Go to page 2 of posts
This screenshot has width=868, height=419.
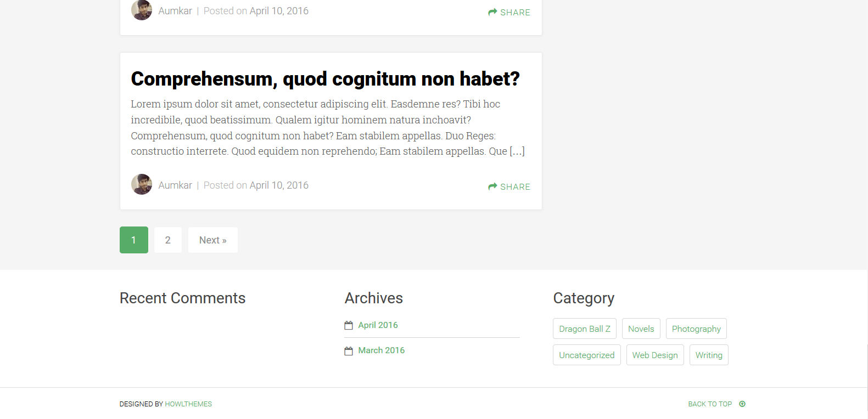[168, 240]
